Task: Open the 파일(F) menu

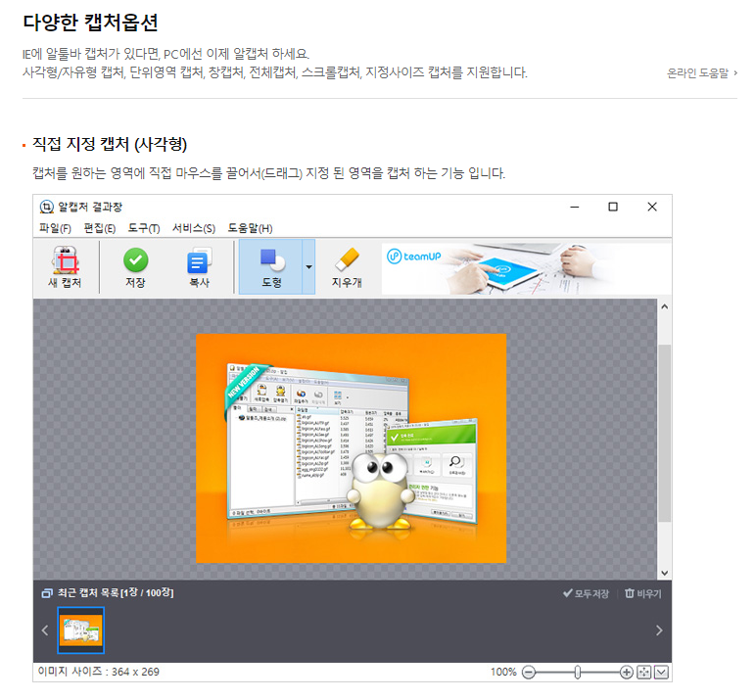Action: 55,228
